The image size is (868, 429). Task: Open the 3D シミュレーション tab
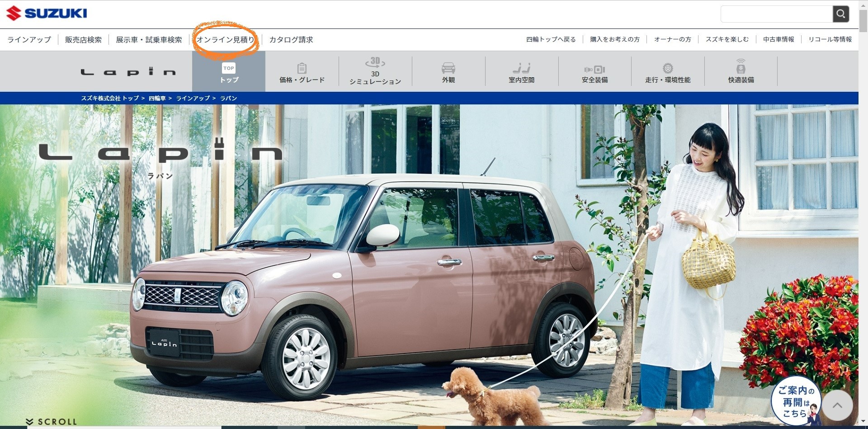pos(375,71)
